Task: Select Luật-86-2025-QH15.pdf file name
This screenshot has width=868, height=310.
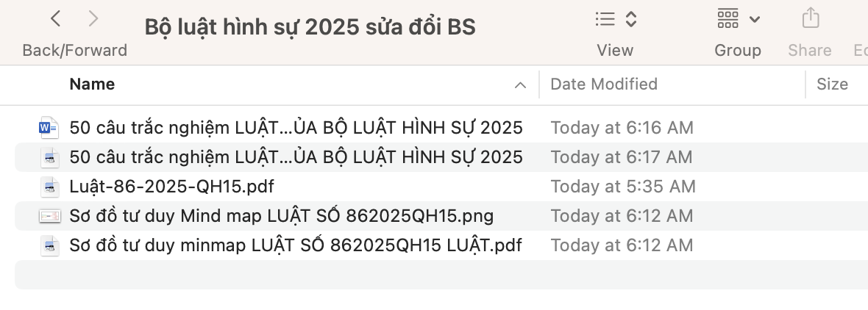Action: [x=171, y=187]
